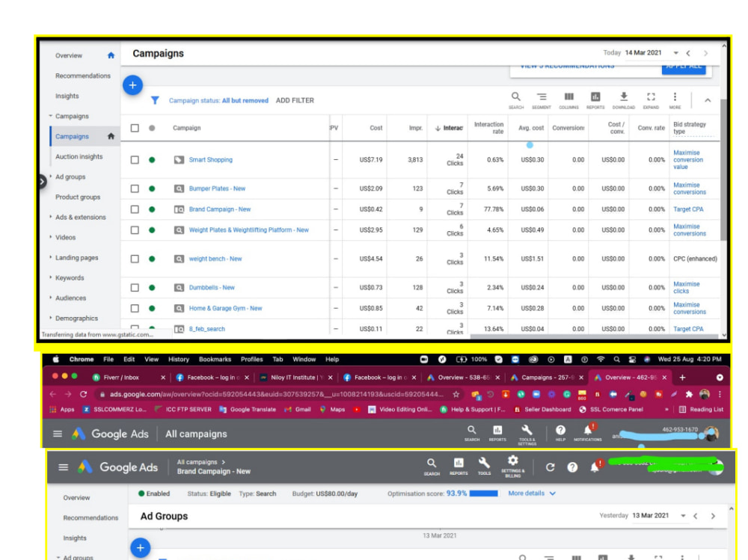Expand Ads & extensions in sidebar
Screen dimensions: 748x560
pos(51,217)
